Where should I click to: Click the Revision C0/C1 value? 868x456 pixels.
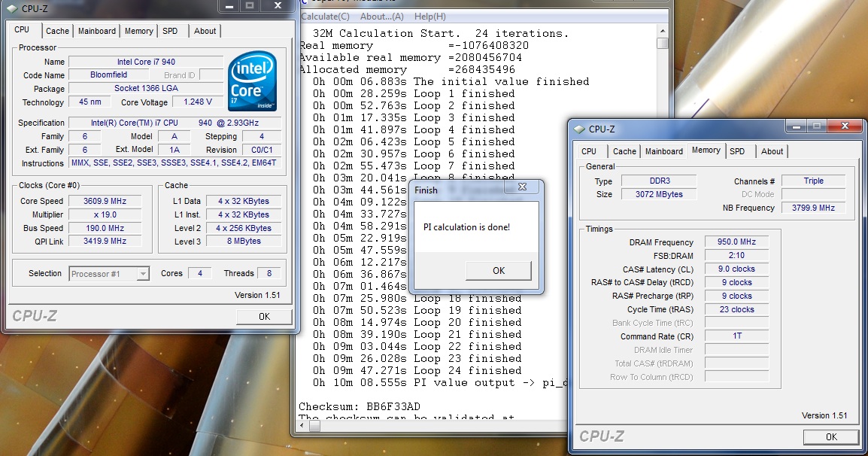262,150
